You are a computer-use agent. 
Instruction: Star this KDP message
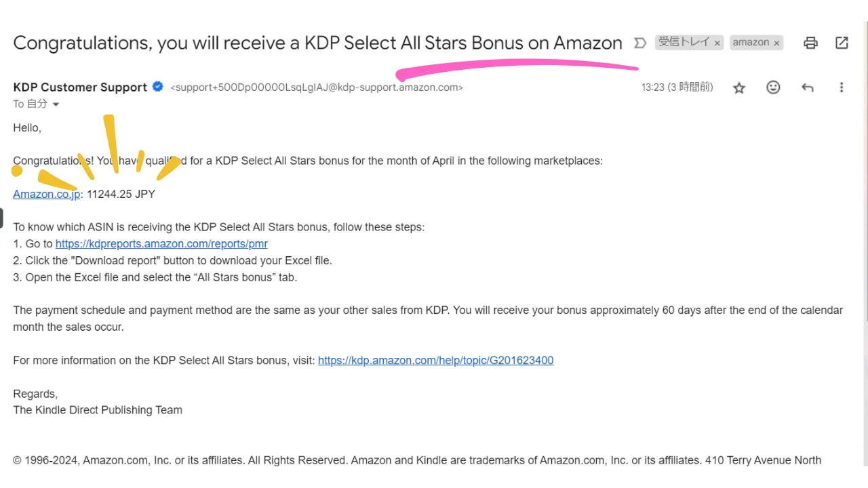point(739,87)
